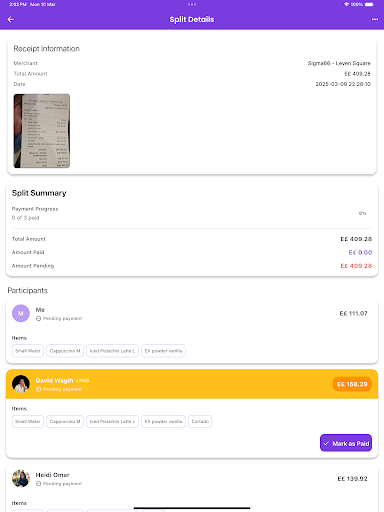Viewport: 384px width, 512px height.
Task: Click David Wagih's profile picture
Action: [21, 384]
